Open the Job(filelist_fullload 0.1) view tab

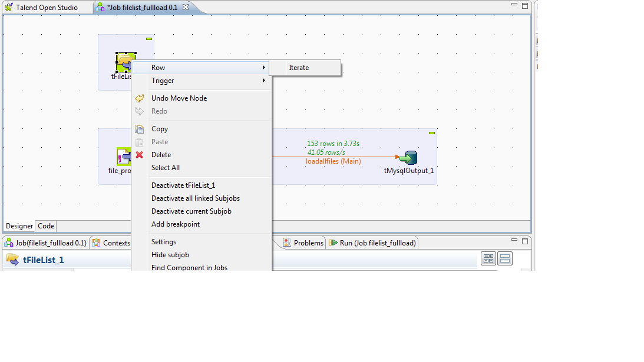click(x=45, y=243)
